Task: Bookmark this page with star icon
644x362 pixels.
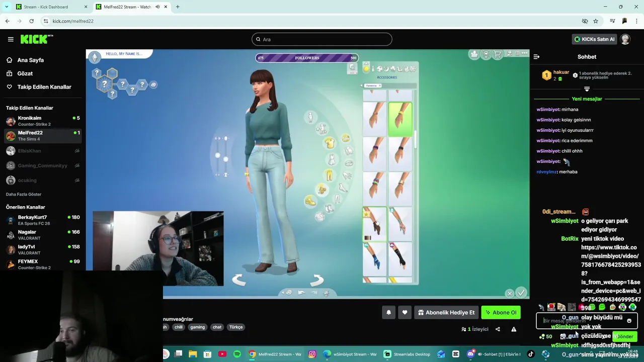Action: (x=596, y=21)
